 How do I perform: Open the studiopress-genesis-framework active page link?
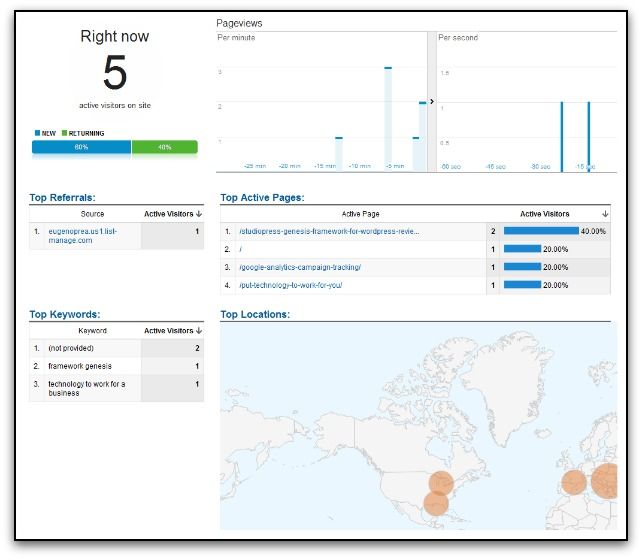tap(329, 231)
